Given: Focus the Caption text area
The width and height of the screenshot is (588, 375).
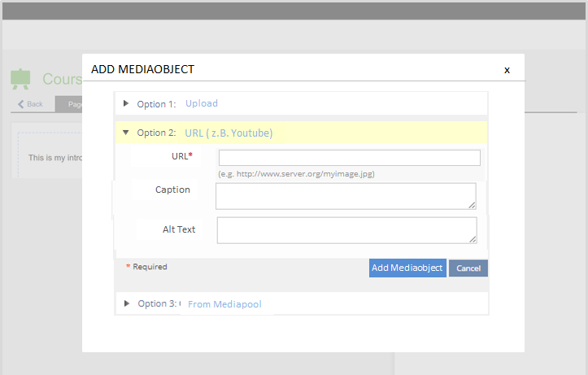Looking at the screenshot, I should pos(345,196).
